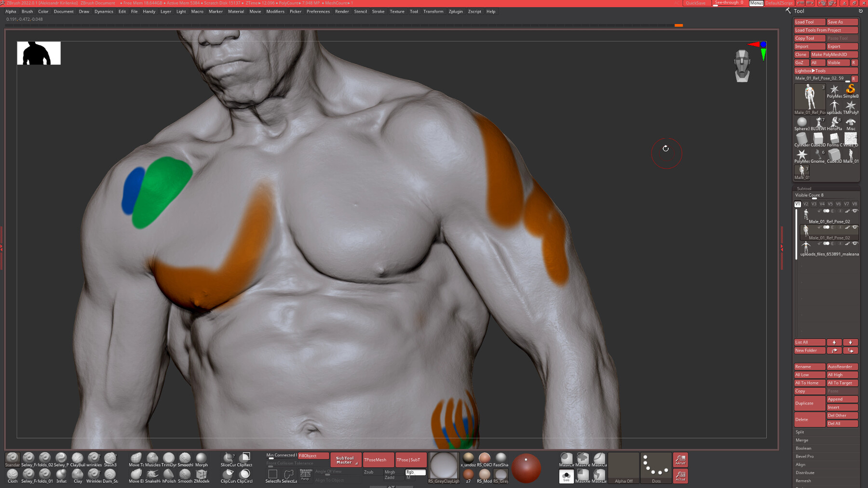Toggle visibility eye of uploads_files_653891_maleana subtool
The width and height of the screenshot is (868, 488).
(855, 243)
